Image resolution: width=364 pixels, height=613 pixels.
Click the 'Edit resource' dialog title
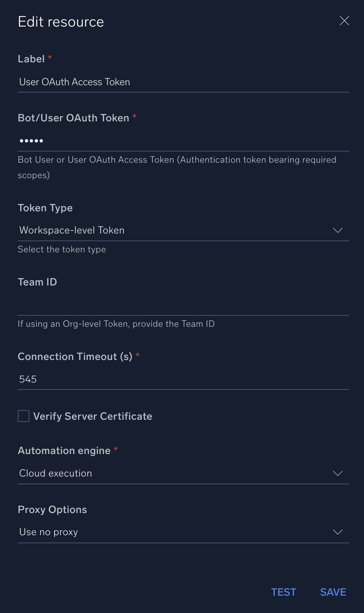[61, 22]
